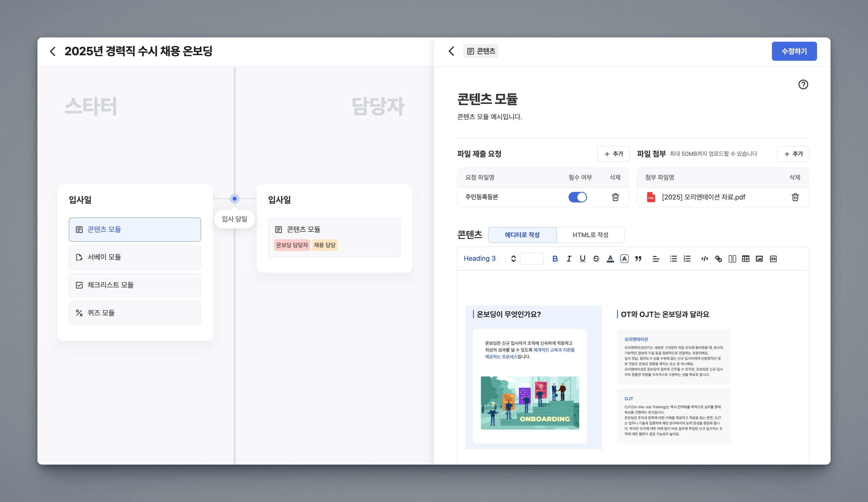Screen dimensions: 868x502
Task: Insert a blockquote with quote icon
Action: click(638, 259)
